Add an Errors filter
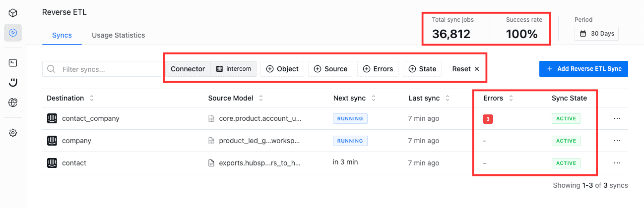644x208 pixels. [x=378, y=69]
